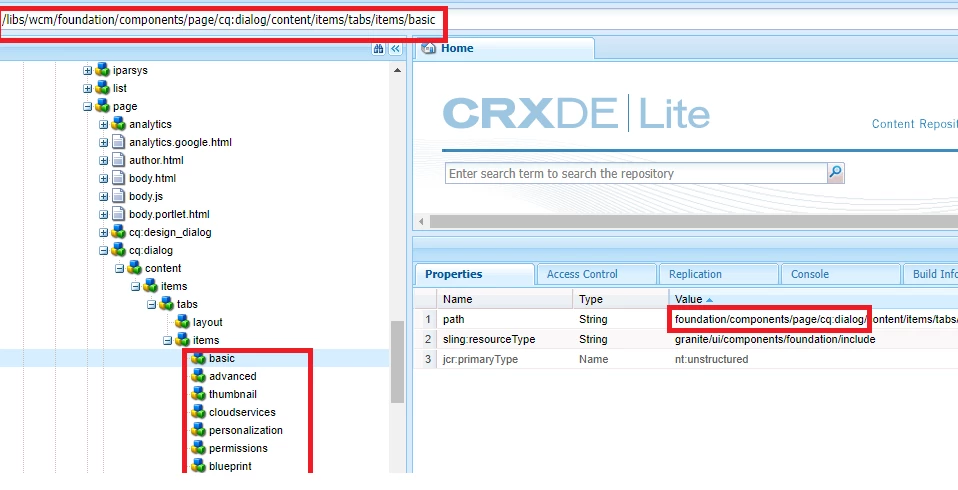Click the granite/ui/components/foundation/include value
The image size is (958, 490).
(775, 339)
